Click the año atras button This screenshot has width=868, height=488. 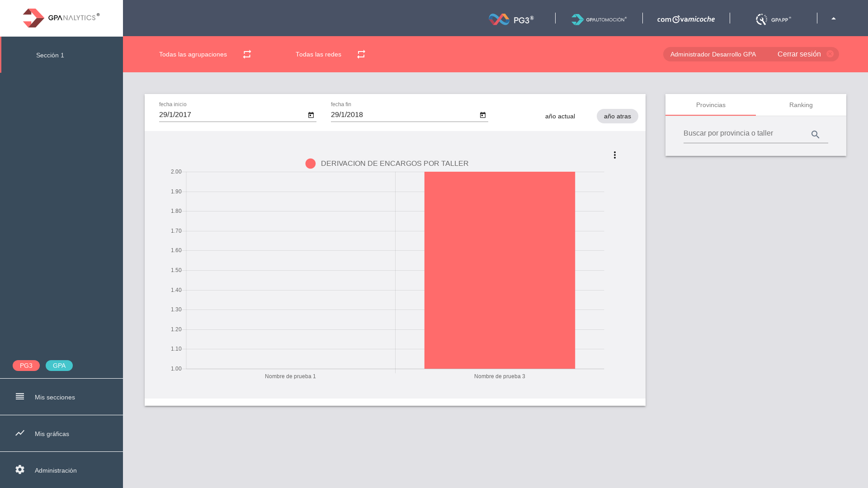[617, 116]
